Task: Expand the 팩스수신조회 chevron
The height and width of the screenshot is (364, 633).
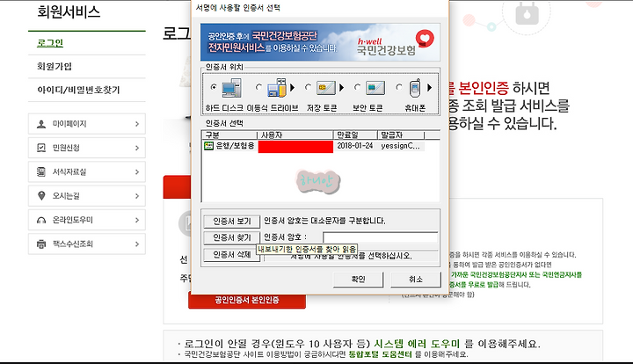Action: tap(137, 244)
